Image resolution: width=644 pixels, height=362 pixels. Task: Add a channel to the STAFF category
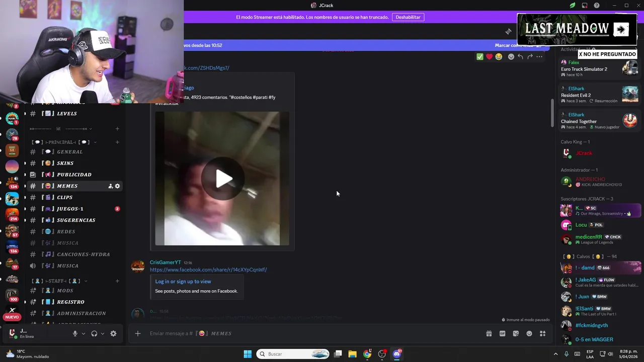[117, 281]
